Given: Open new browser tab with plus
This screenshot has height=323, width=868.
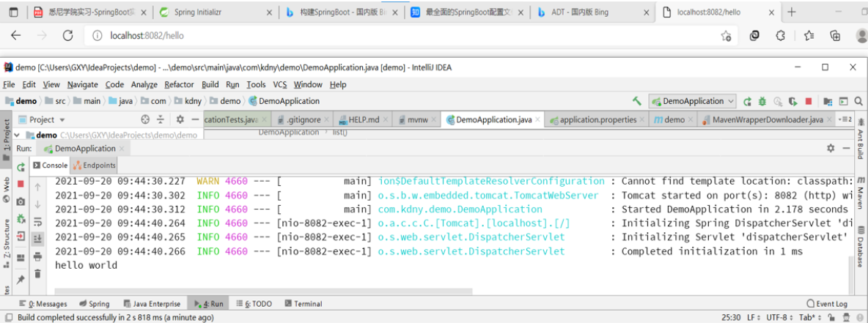Looking at the screenshot, I should [x=792, y=12].
